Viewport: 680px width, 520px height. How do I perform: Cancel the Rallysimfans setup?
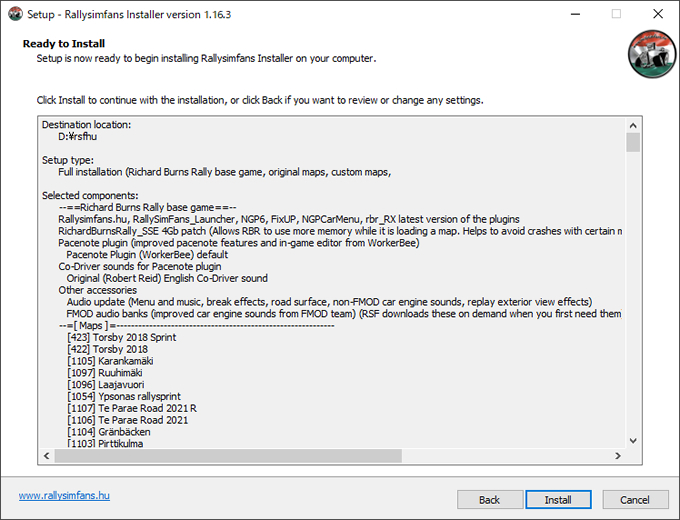click(x=635, y=500)
